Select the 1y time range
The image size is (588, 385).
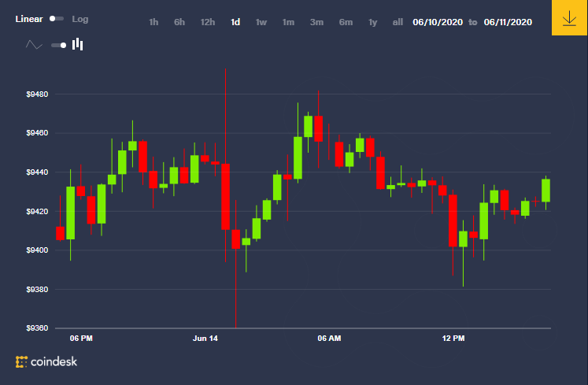click(373, 22)
